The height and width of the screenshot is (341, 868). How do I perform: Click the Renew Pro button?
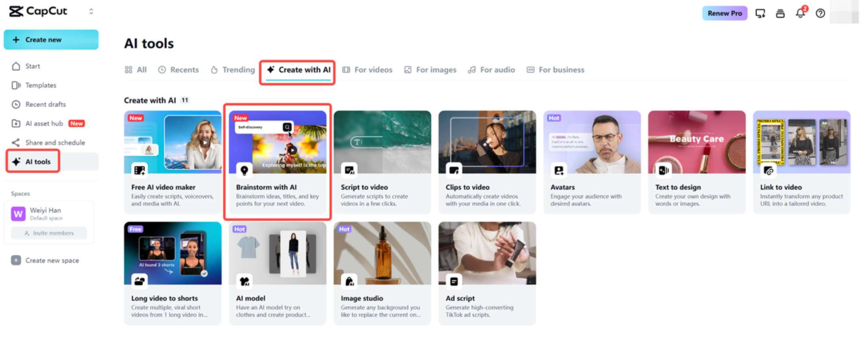click(725, 13)
